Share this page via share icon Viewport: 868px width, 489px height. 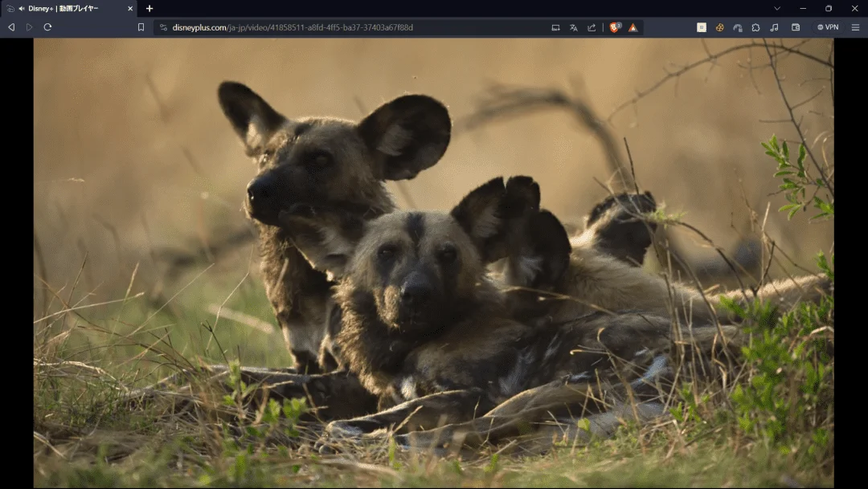point(592,27)
